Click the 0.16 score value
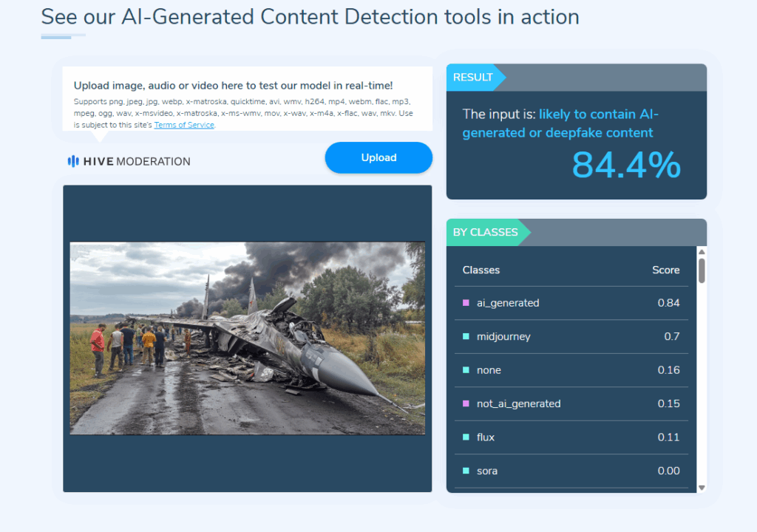 pyautogui.click(x=668, y=369)
